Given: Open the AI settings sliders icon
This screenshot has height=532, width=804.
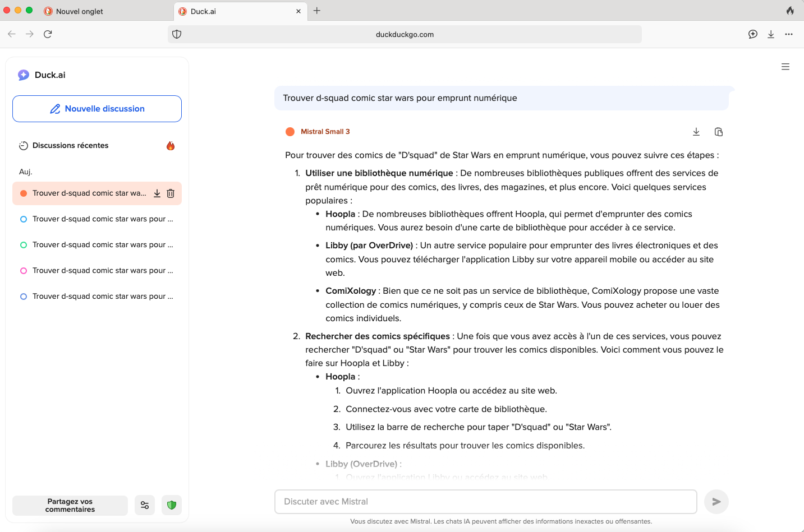Looking at the screenshot, I should (145, 505).
